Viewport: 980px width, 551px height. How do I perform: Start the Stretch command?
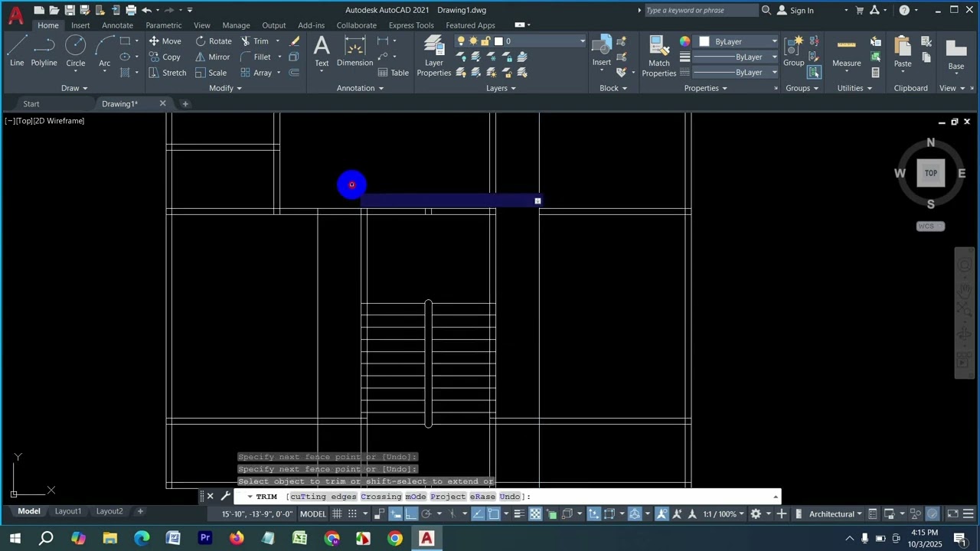[167, 73]
